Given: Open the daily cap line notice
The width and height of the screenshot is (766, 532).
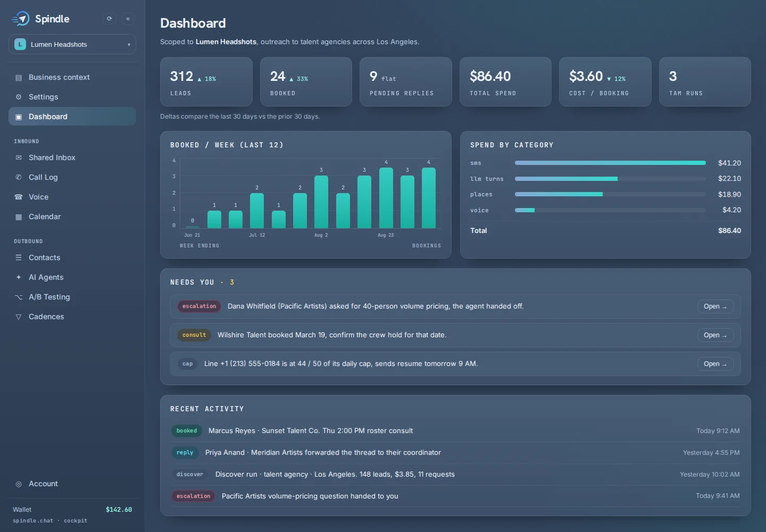Looking at the screenshot, I should click(x=715, y=364).
